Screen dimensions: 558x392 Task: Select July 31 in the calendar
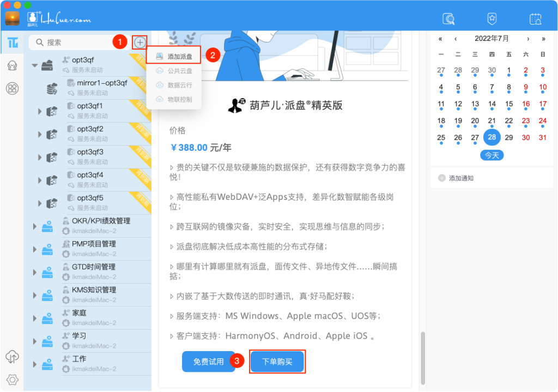[x=542, y=138]
